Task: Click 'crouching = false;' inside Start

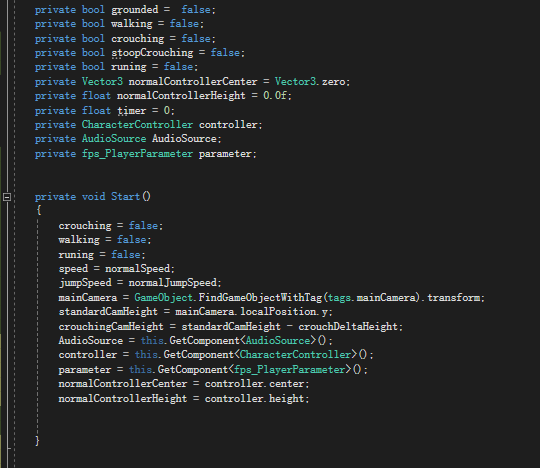Action: (111, 226)
